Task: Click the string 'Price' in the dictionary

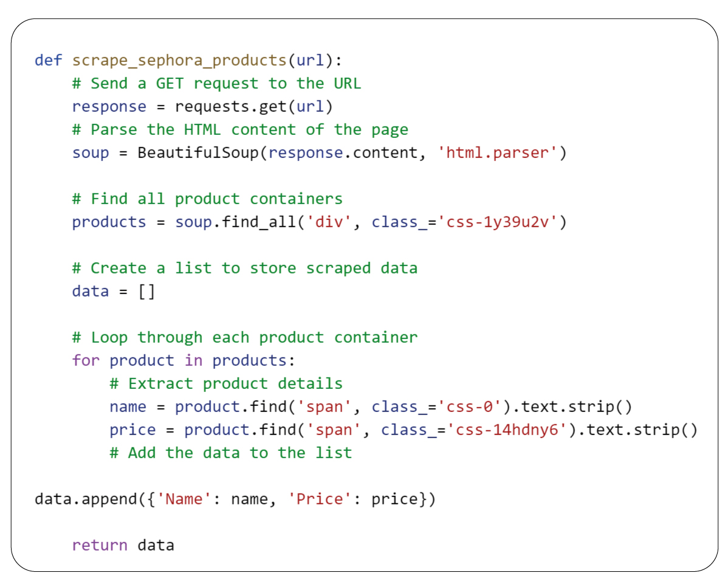Action: tap(320, 500)
